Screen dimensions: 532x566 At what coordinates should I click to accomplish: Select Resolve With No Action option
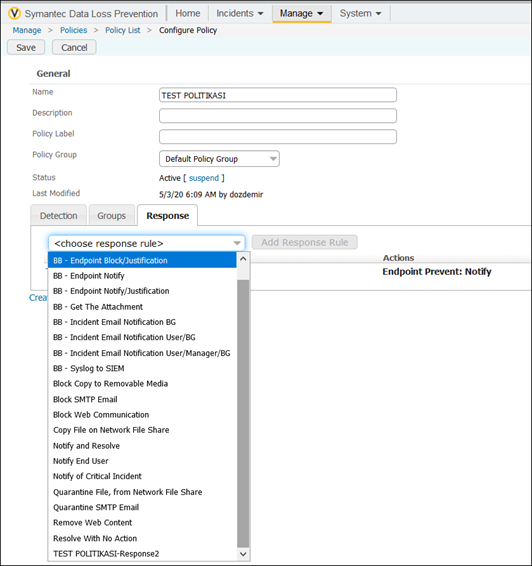click(142, 538)
